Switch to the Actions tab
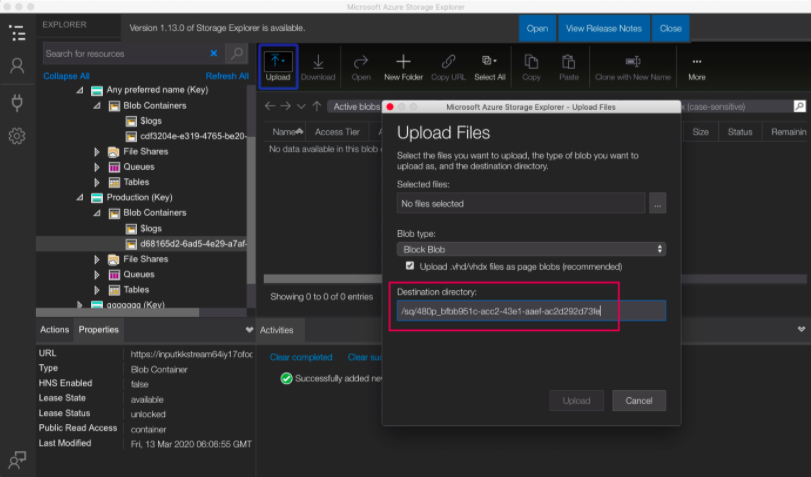The image size is (811, 477). 54,329
